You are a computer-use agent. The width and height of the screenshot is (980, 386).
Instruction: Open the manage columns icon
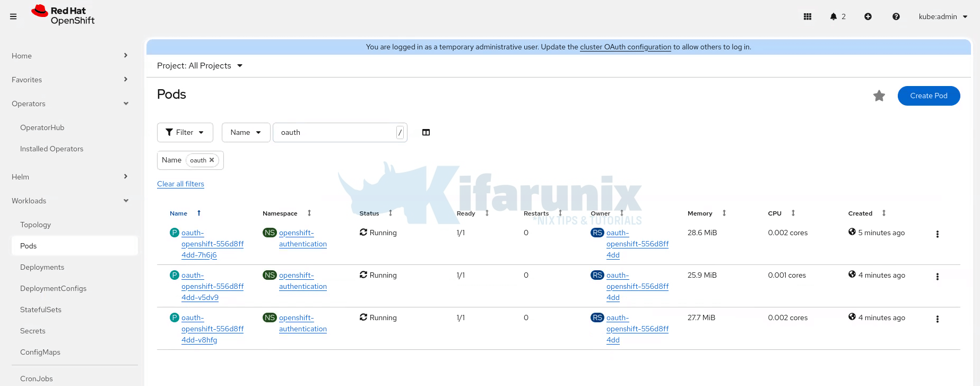point(426,132)
